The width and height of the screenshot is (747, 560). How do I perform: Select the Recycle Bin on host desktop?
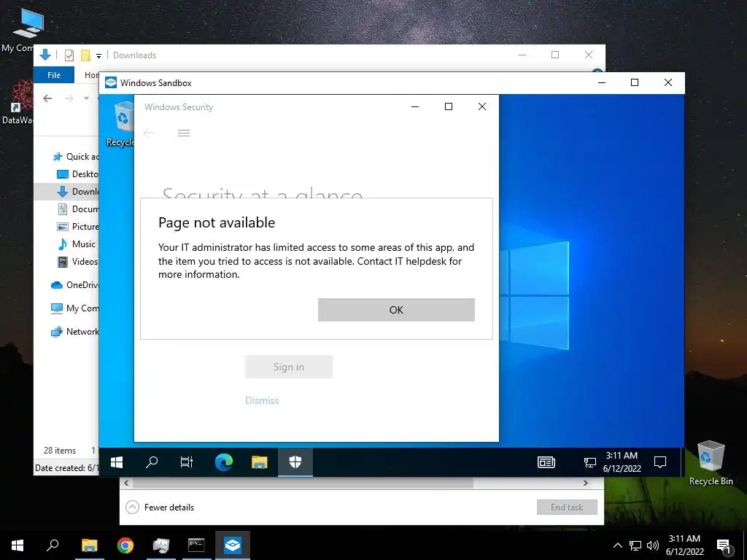tap(711, 463)
